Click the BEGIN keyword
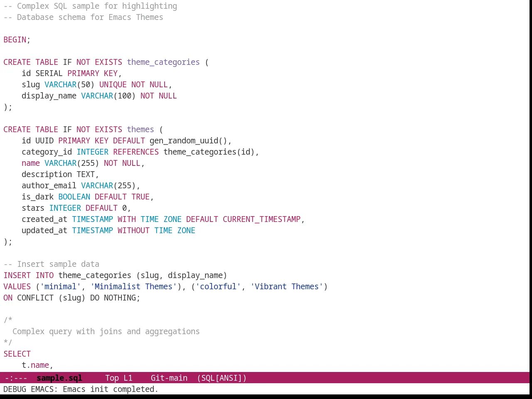532x399 pixels. point(15,39)
